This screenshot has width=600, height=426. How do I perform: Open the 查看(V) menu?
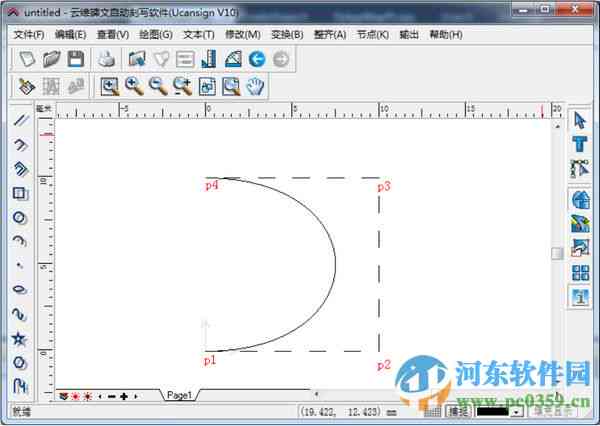(112, 35)
